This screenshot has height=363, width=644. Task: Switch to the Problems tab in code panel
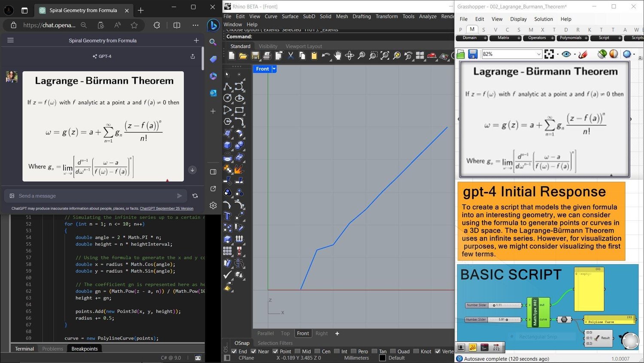(52, 349)
